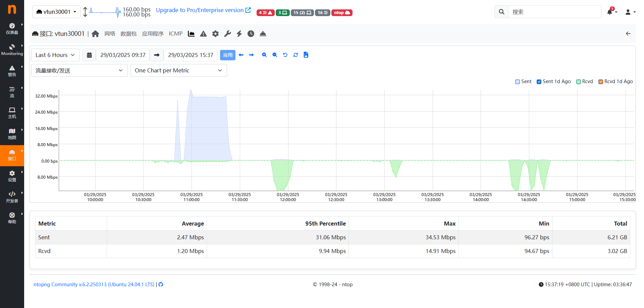This screenshot has width=644, height=308.
Task: Click the Sent row max value 34.53 Mbps
Action: click(x=440, y=237)
